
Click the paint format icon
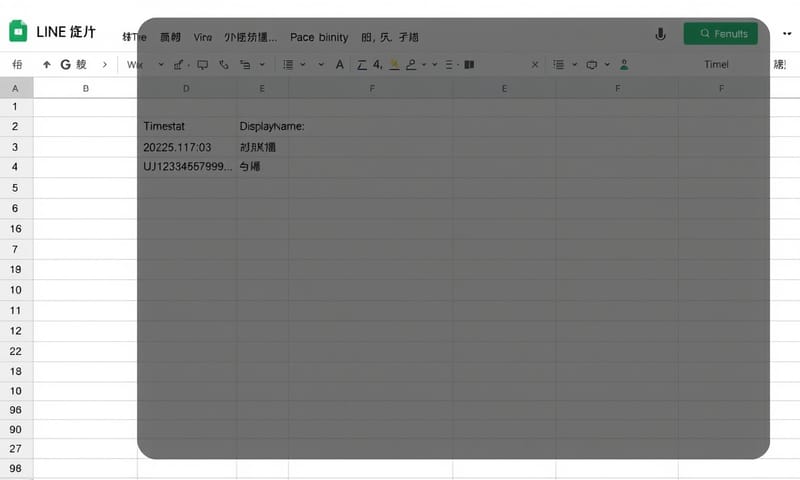179,65
